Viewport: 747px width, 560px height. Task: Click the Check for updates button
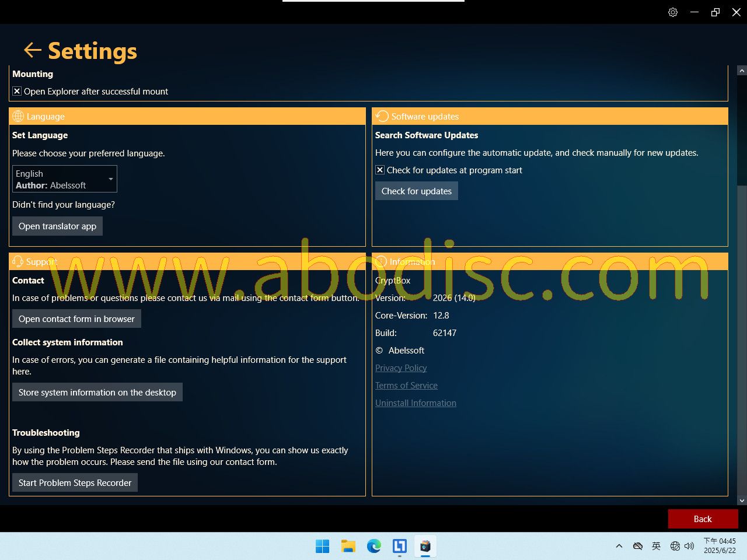click(x=417, y=191)
